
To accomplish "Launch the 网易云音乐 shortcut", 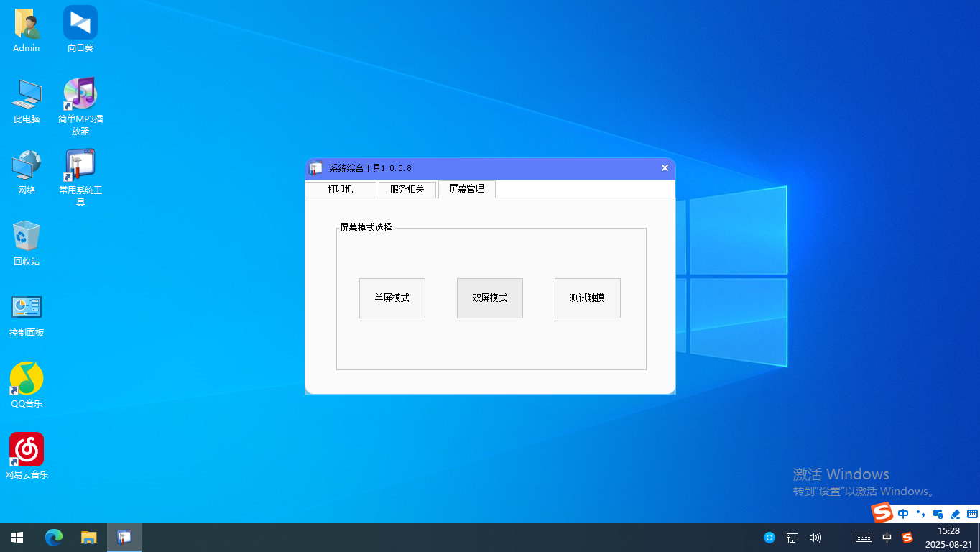I will 27,456.
